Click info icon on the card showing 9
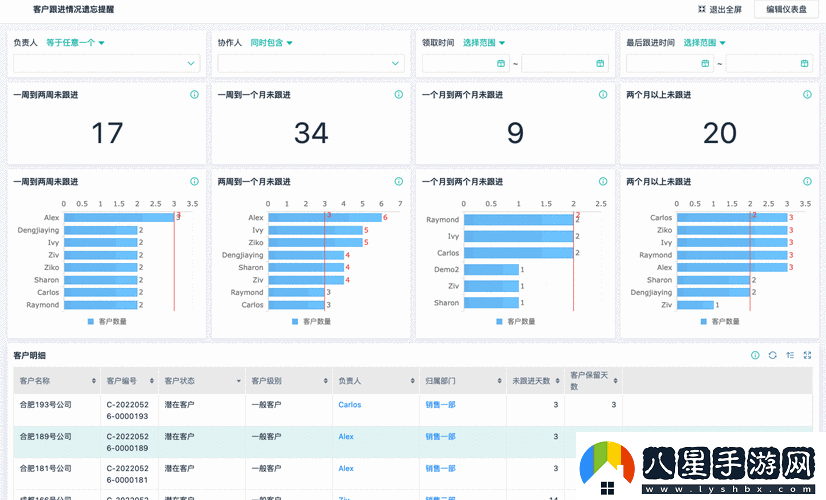The image size is (826, 500). [603, 94]
